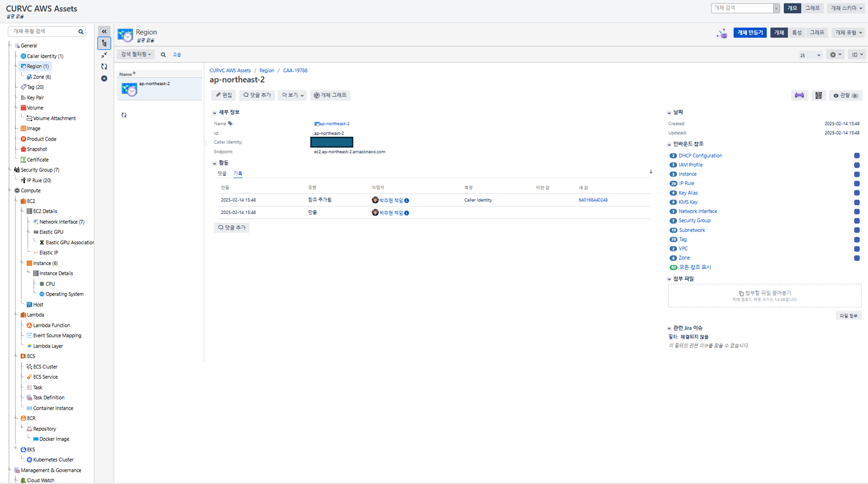Viewport: 868px width, 484px height.
Task: Select Zone (6) in the tree
Action: pos(42,77)
